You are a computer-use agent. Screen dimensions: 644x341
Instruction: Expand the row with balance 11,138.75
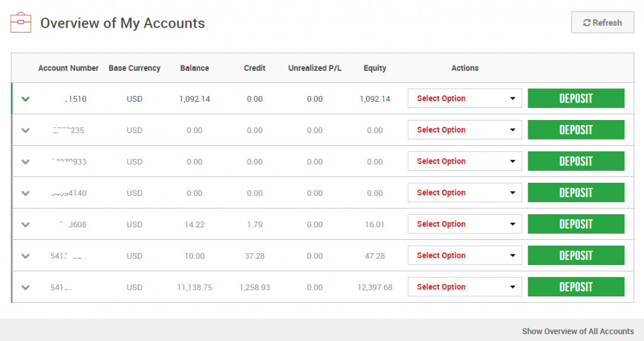tap(25, 287)
